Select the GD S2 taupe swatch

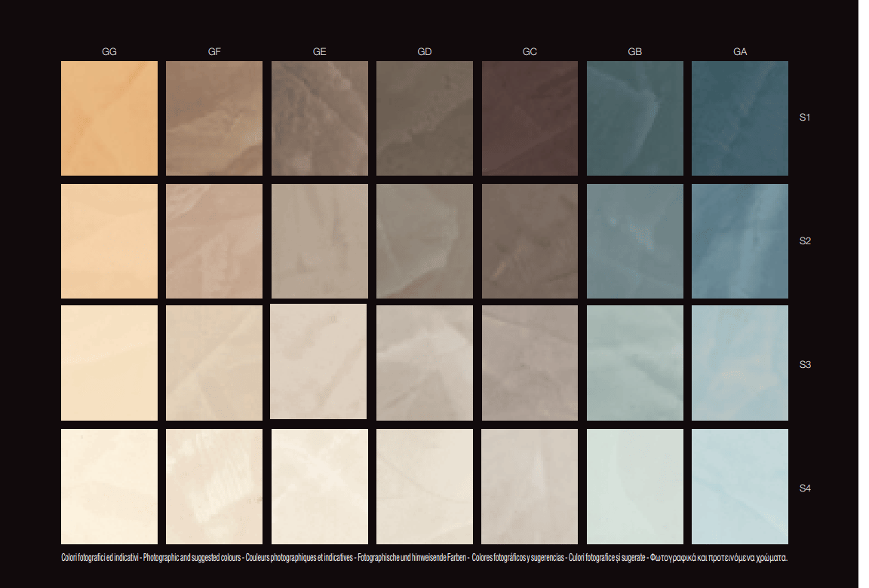425,241
